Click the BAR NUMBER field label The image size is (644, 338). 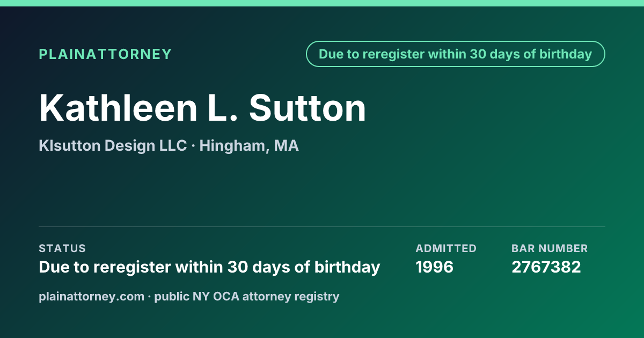[x=550, y=248]
